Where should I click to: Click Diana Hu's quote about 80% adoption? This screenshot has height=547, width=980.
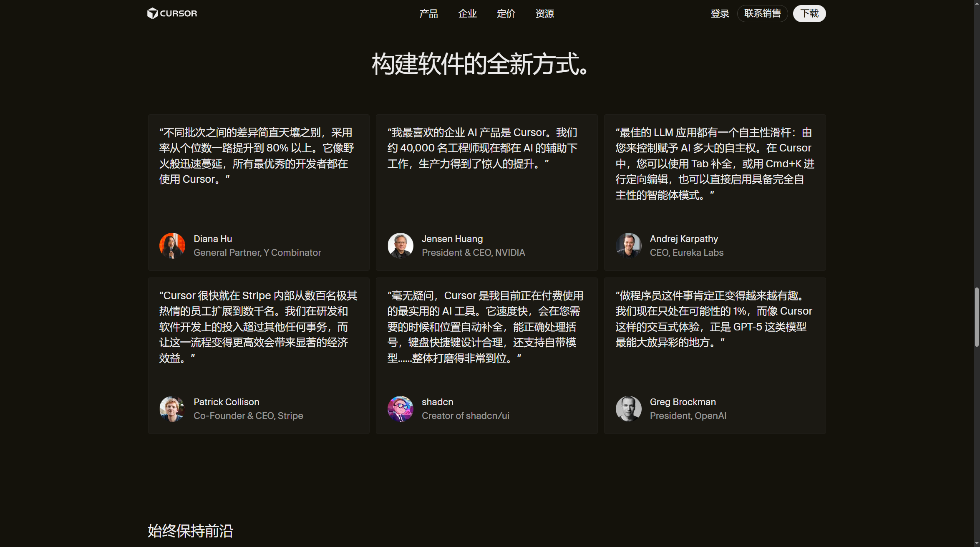coord(257,156)
